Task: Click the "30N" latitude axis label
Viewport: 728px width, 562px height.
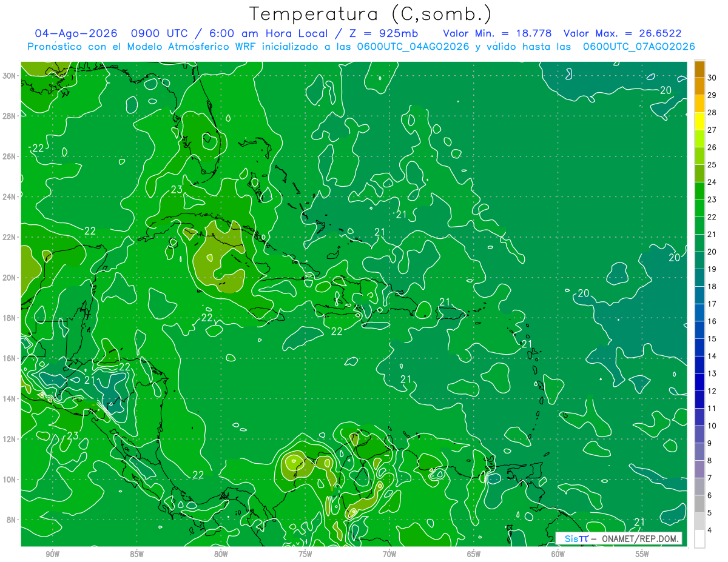Action: [9, 76]
